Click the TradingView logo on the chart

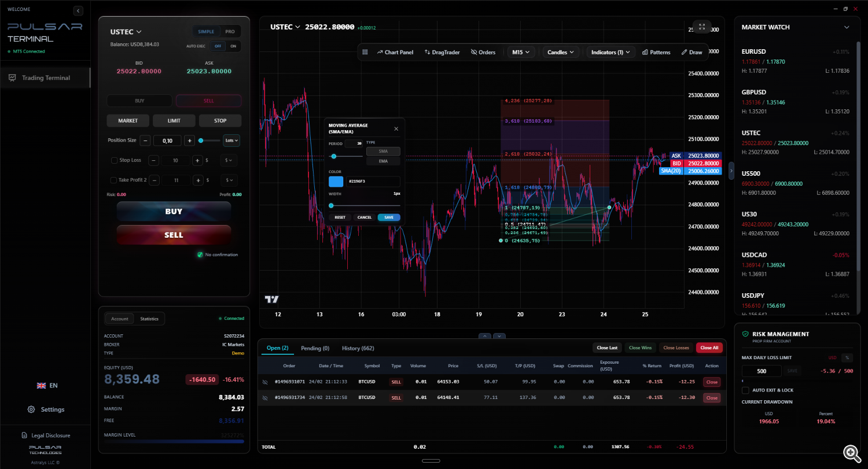pyautogui.click(x=271, y=299)
